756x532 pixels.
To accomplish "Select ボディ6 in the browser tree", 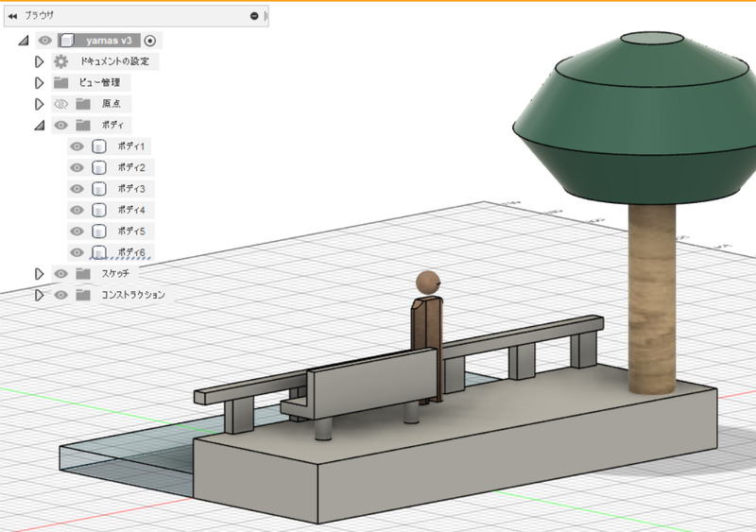I will 130,252.
